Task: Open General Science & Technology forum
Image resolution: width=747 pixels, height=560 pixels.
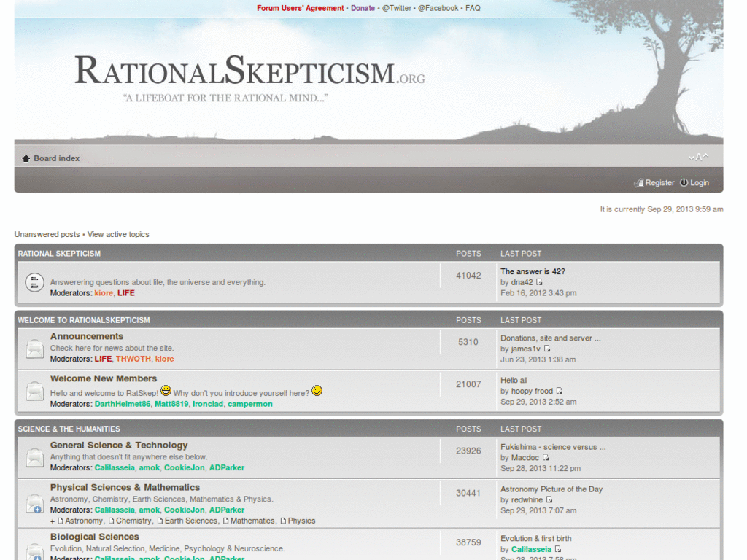Action: (x=119, y=445)
